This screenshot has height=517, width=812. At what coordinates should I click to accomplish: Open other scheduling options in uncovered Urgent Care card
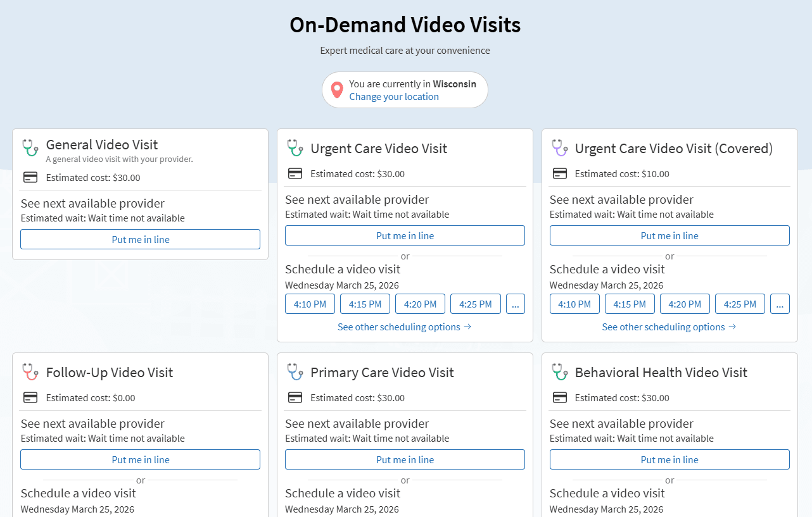(404, 327)
